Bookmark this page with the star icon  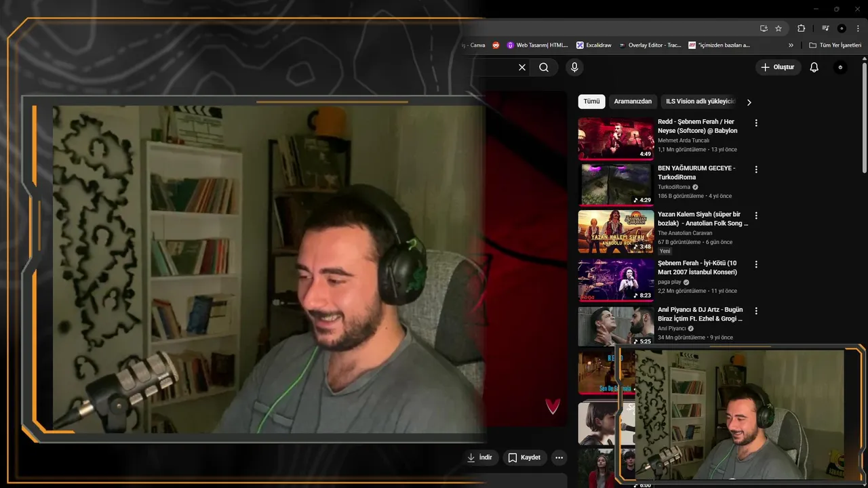pos(778,28)
